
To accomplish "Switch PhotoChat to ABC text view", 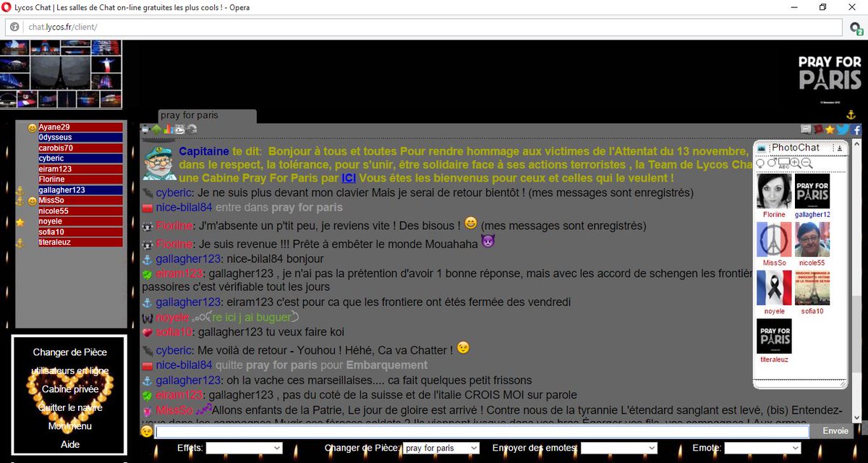I will 783,163.
